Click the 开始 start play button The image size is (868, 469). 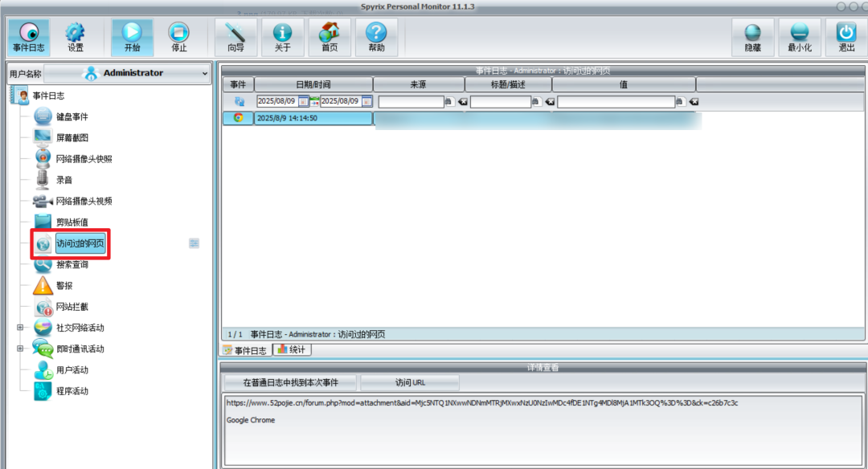coord(132,37)
